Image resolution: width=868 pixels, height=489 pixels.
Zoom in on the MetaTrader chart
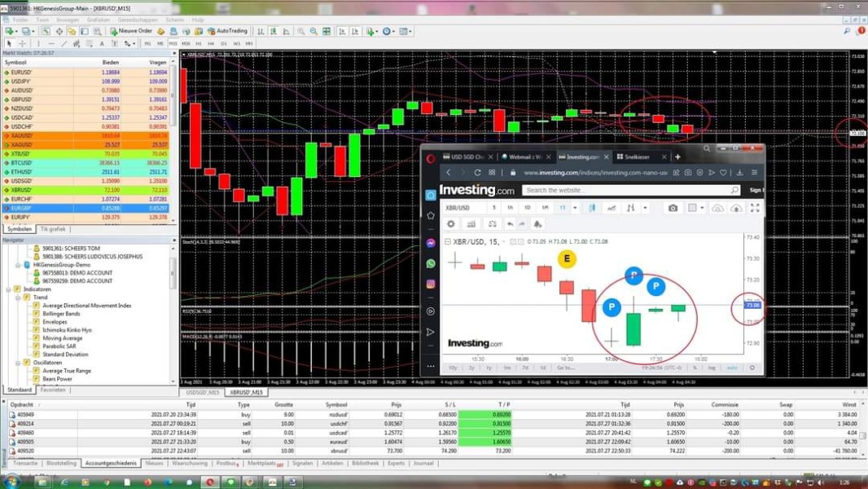(x=300, y=32)
